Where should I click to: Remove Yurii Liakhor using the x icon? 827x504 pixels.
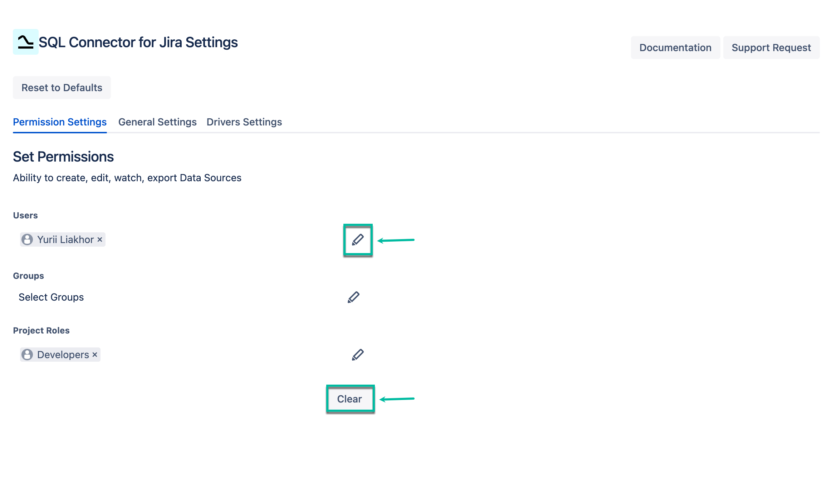[100, 239]
